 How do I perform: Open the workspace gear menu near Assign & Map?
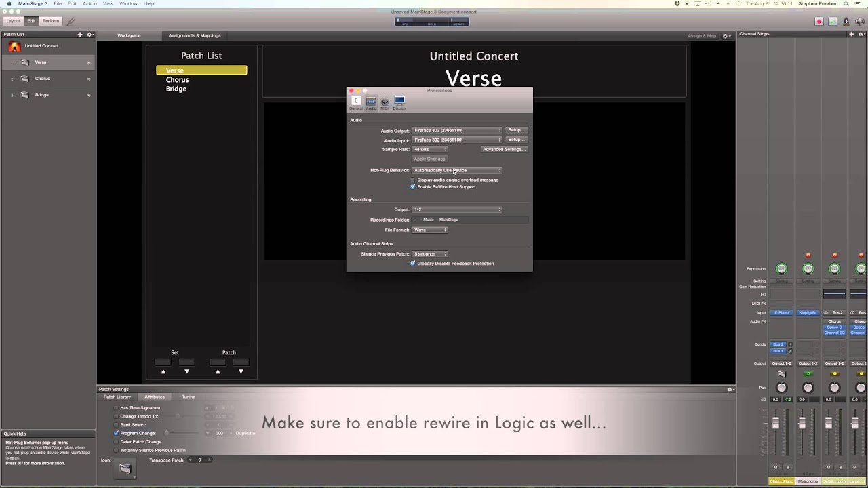click(x=726, y=35)
